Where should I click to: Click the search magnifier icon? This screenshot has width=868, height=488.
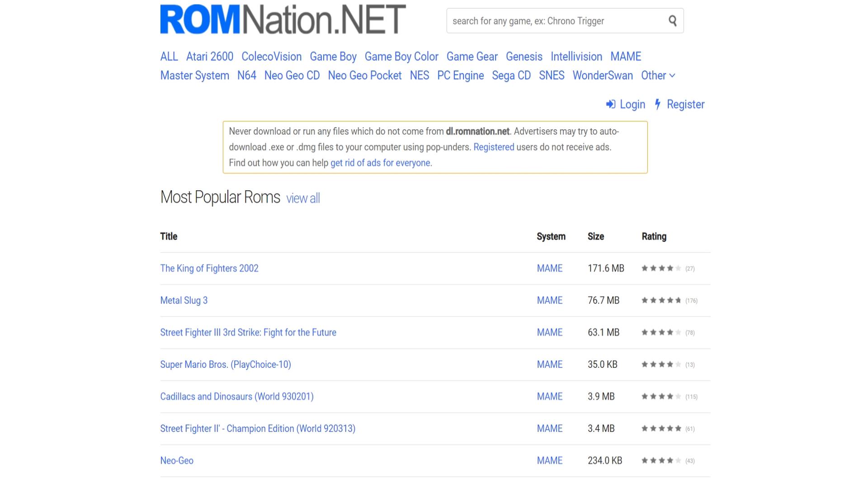673,21
